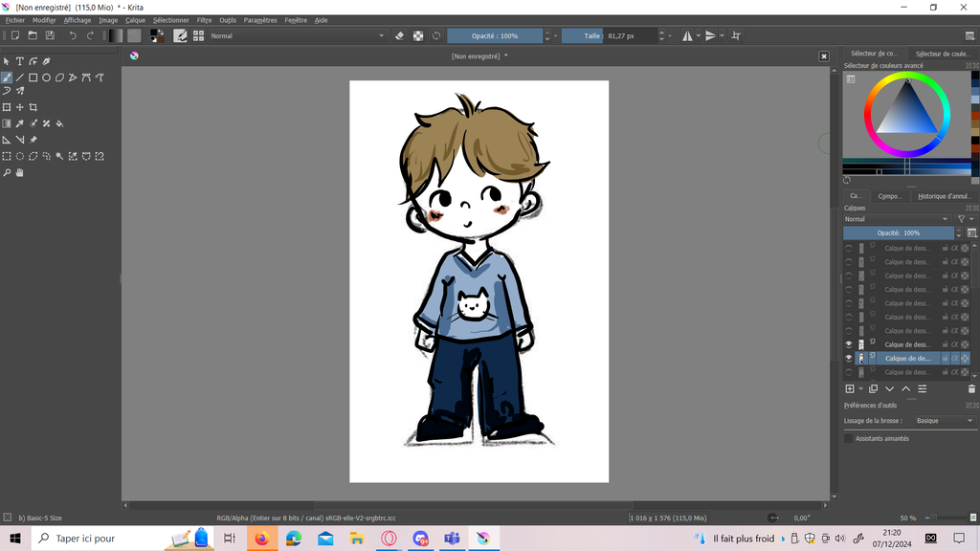
Task: Click the Taper ici pour search box
Action: pos(96,539)
